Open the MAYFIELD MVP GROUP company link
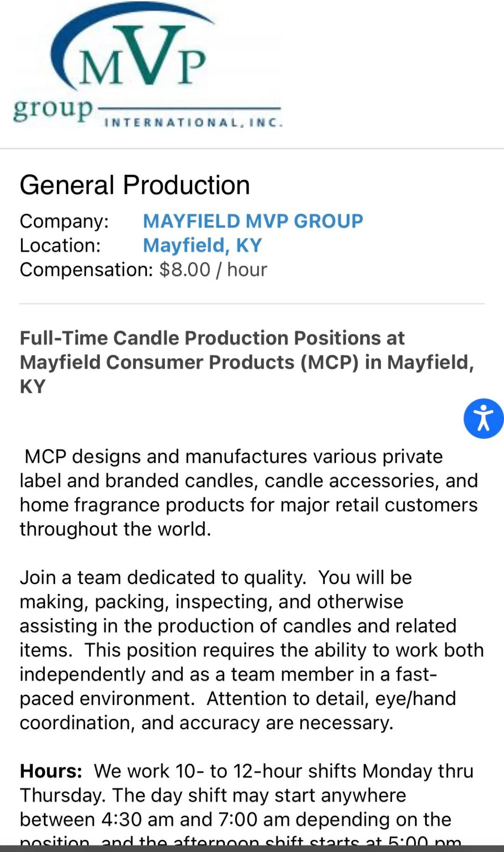This screenshot has height=852, width=504. pos(253,221)
